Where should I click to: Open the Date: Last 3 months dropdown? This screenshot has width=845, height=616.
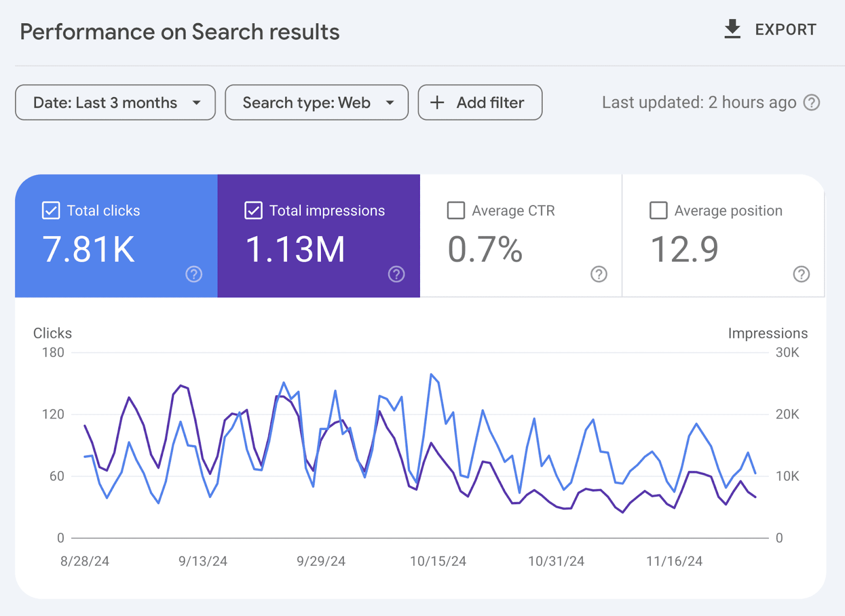115,102
